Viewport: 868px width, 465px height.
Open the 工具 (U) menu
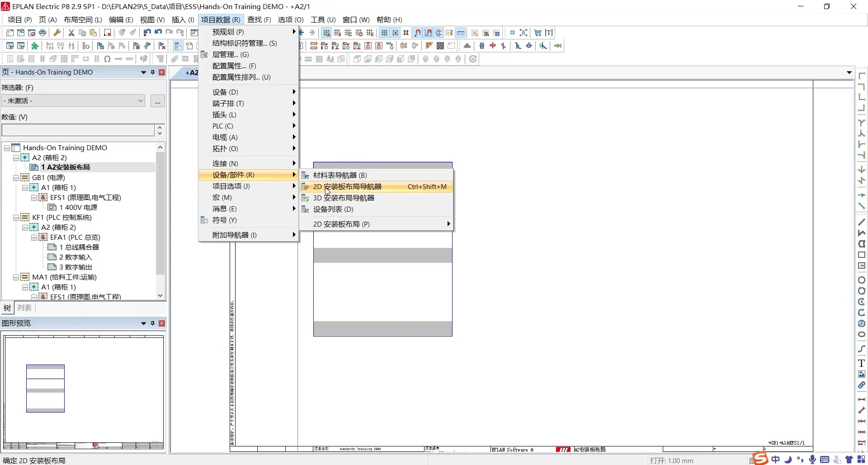[x=323, y=20]
